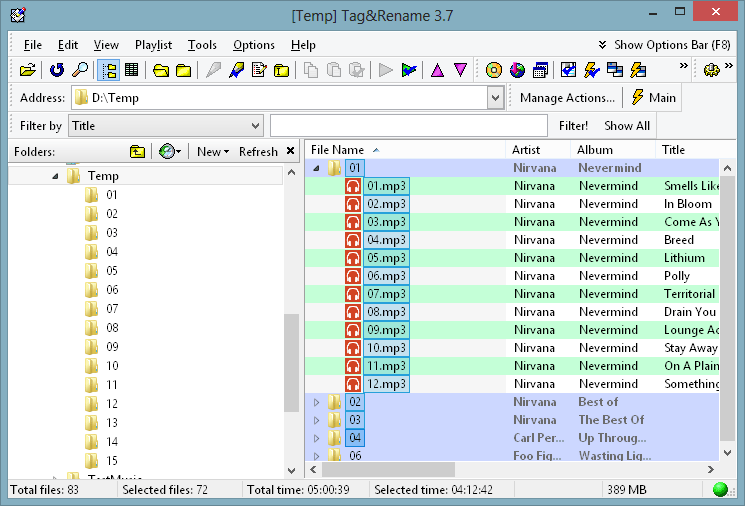Click the yellow gear settings icon
Image resolution: width=745 pixels, height=506 pixels.
click(711, 70)
